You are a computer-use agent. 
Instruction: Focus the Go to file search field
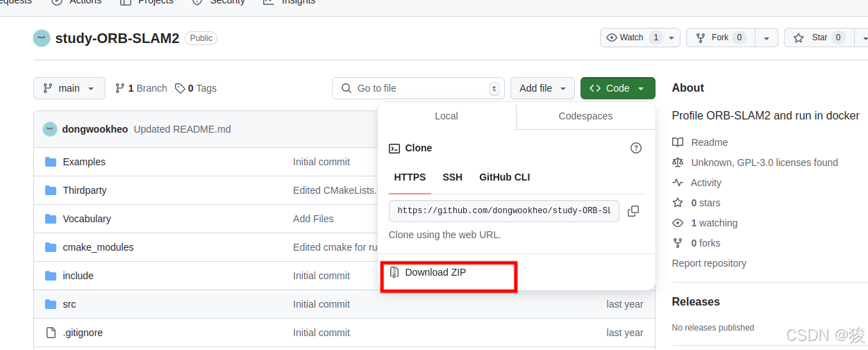tap(418, 88)
